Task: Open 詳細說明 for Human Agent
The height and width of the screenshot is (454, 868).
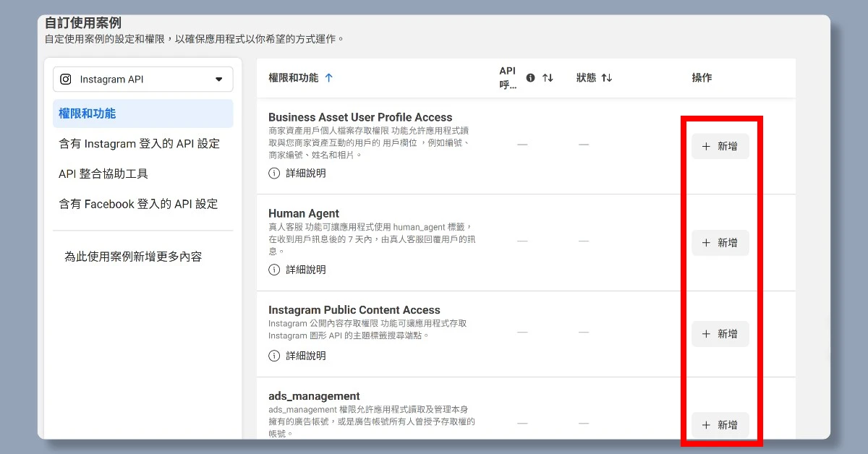Action: 306,270
